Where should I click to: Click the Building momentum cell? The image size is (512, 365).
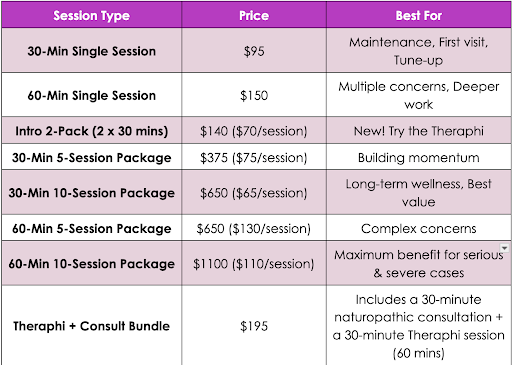(x=419, y=157)
